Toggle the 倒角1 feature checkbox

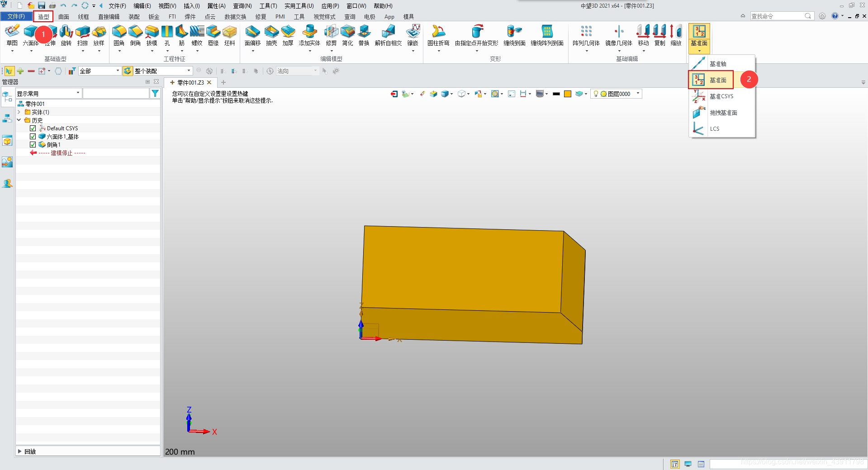pos(33,145)
